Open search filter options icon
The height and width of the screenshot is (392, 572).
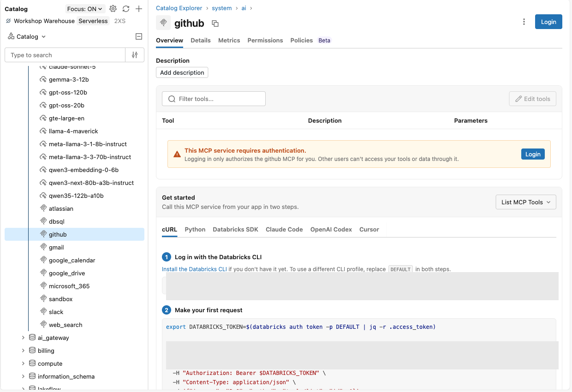(135, 55)
